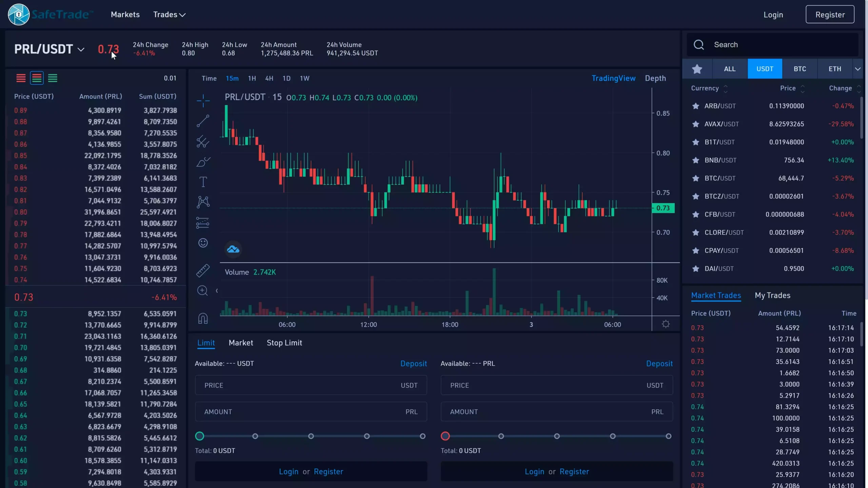Select the Stop Limit order tab

(x=284, y=343)
